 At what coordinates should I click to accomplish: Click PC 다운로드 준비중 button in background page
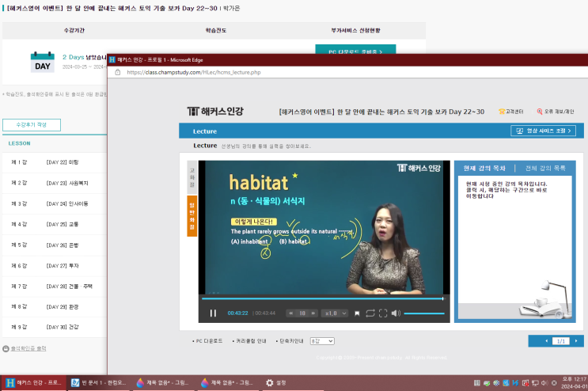(x=355, y=50)
